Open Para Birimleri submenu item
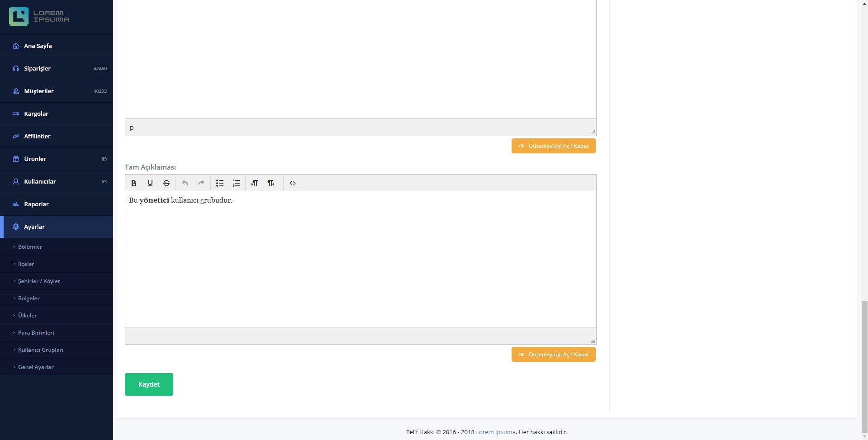 tap(36, 333)
